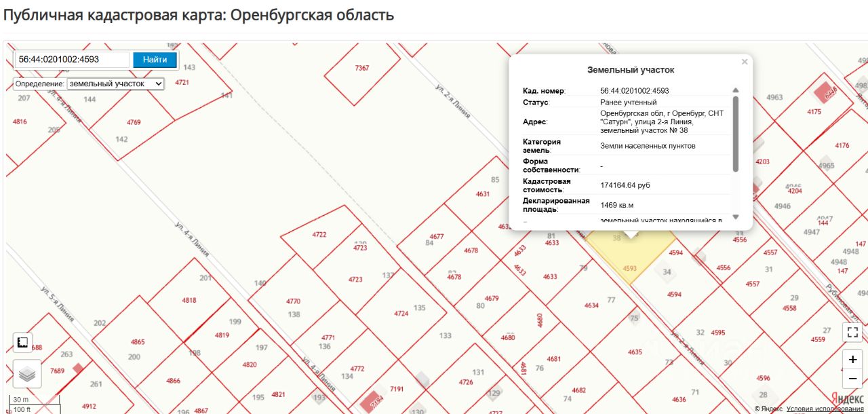Click parcel label 4558
The width and height of the screenshot is (868, 414).
point(789,308)
